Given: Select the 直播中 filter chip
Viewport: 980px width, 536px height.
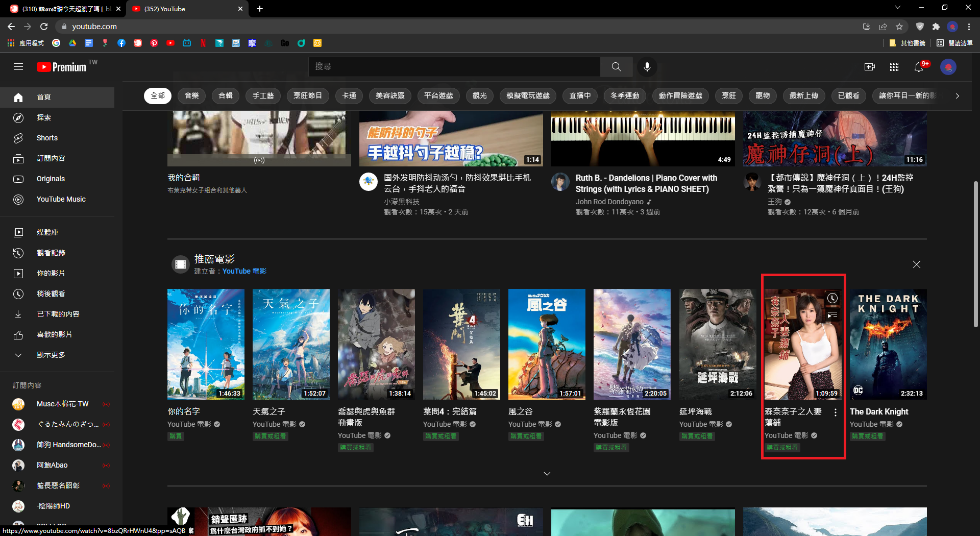Looking at the screenshot, I should click(x=580, y=96).
